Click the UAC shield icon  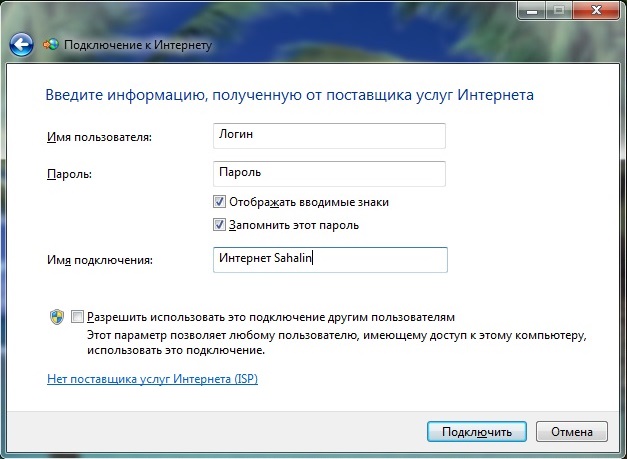57,316
